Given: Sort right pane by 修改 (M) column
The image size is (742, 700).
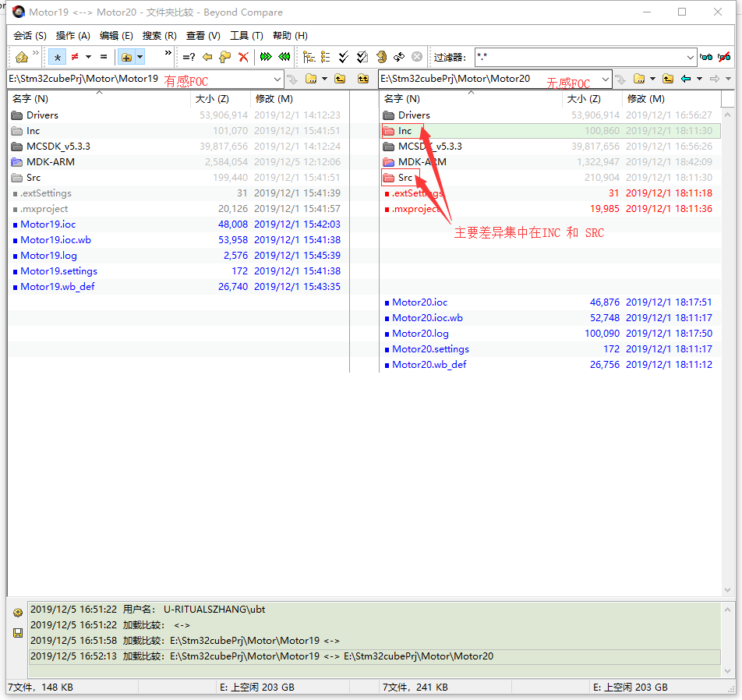Looking at the screenshot, I should click(x=672, y=99).
